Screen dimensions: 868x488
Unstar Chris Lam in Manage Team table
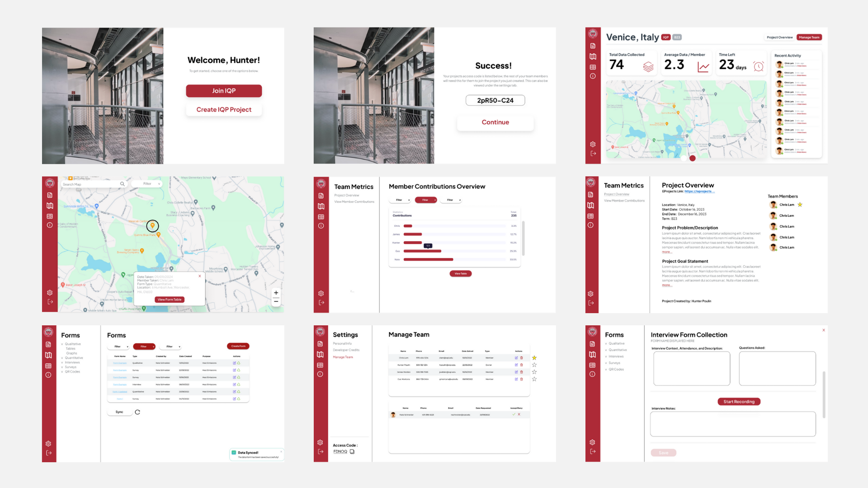pyautogui.click(x=534, y=358)
